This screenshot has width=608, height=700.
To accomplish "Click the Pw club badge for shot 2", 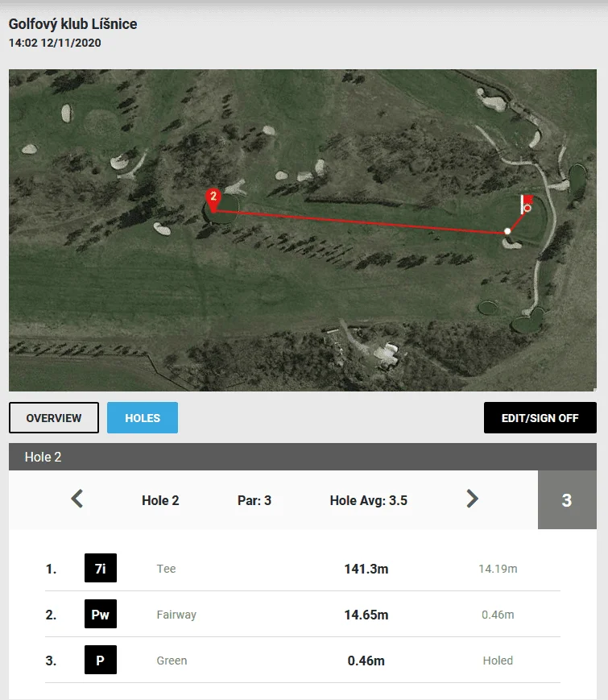I will click(x=101, y=614).
